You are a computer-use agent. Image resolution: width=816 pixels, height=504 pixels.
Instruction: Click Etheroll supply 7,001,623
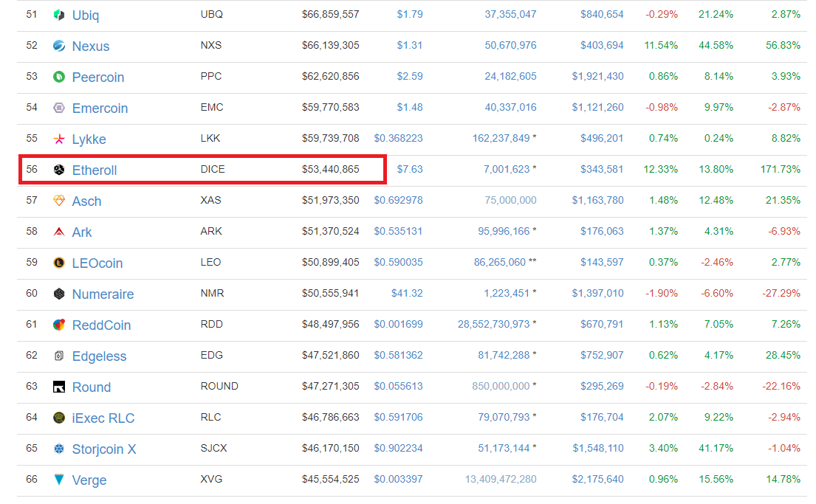click(x=507, y=169)
